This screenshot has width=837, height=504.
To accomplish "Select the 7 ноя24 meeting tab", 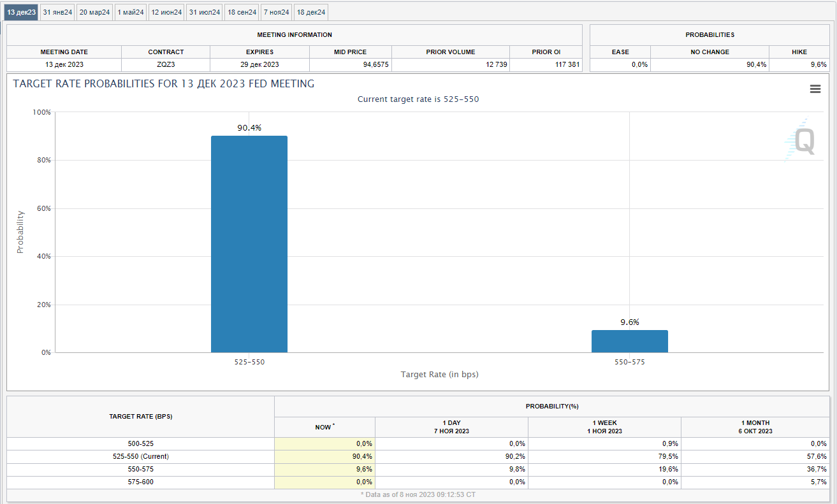I will point(277,12).
